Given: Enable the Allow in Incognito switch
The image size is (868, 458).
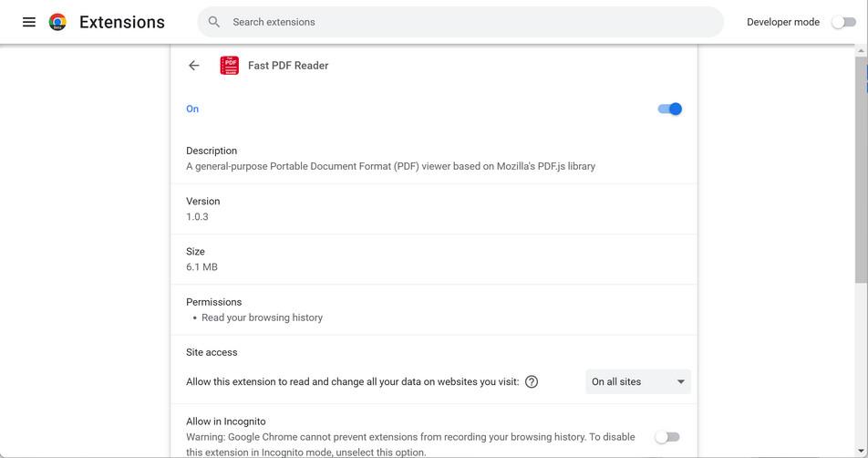Looking at the screenshot, I should click(x=667, y=437).
